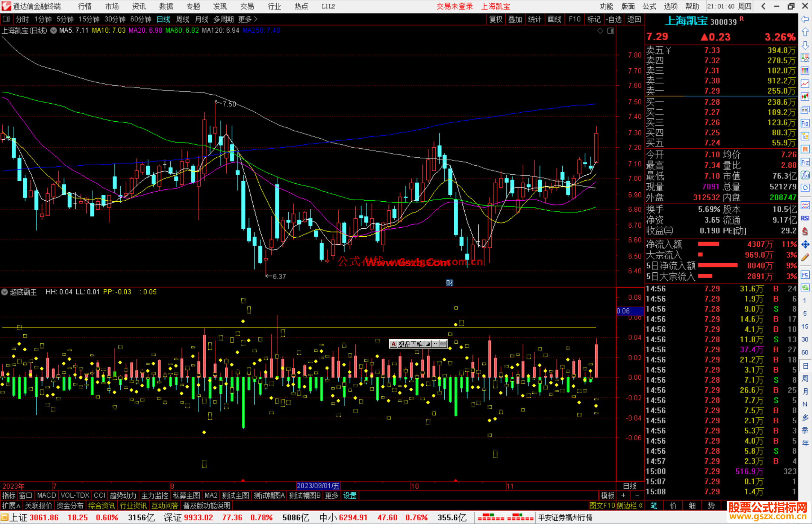The width and height of the screenshot is (812, 524).
Task: Click the quote list grid sidebar icon
Action: click(x=805, y=71)
